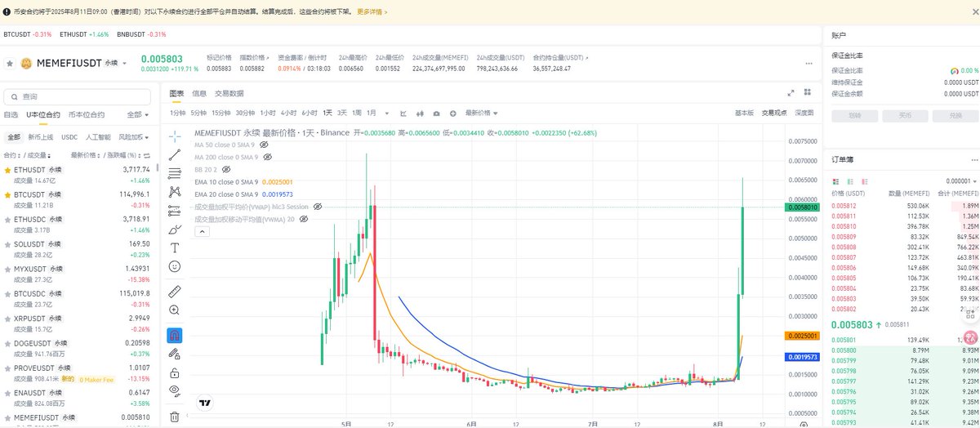
Task: Take a chart snapshot camera icon
Action: click(437, 113)
